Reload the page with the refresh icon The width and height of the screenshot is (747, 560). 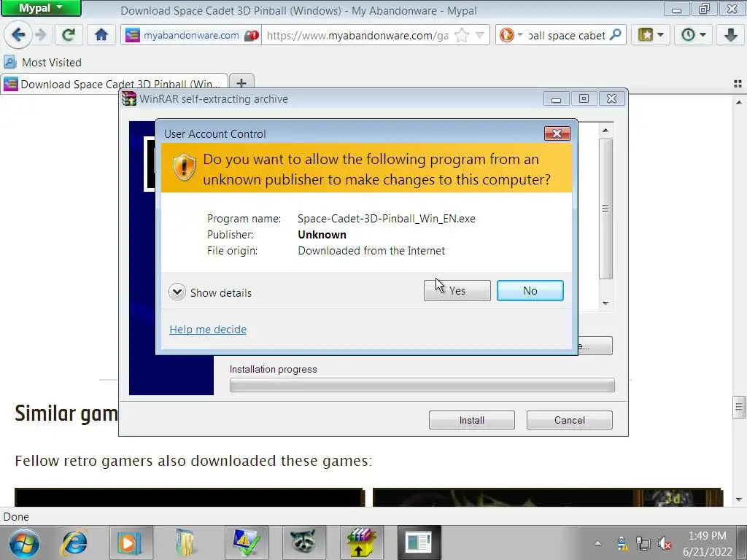pos(69,35)
